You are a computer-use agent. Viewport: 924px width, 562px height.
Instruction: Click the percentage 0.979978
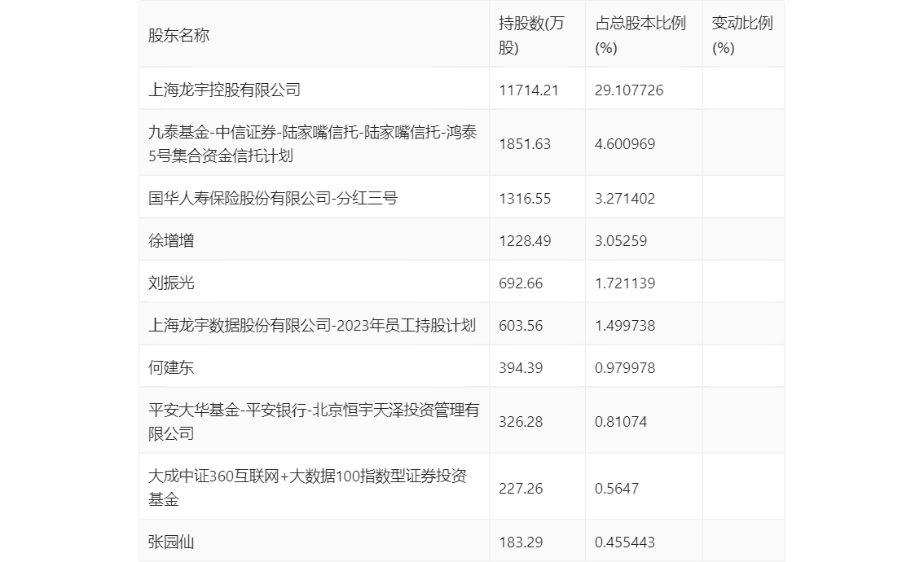[x=625, y=368]
